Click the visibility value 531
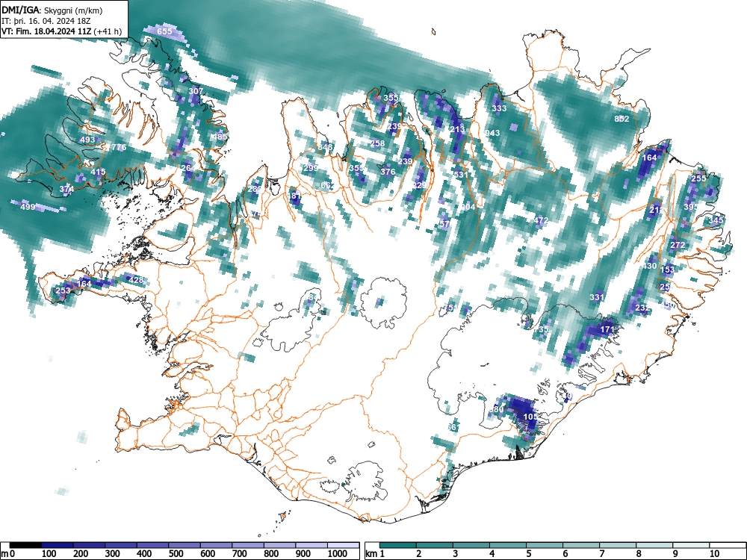The image size is (747, 560). pyautogui.click(x=461, y=175)
